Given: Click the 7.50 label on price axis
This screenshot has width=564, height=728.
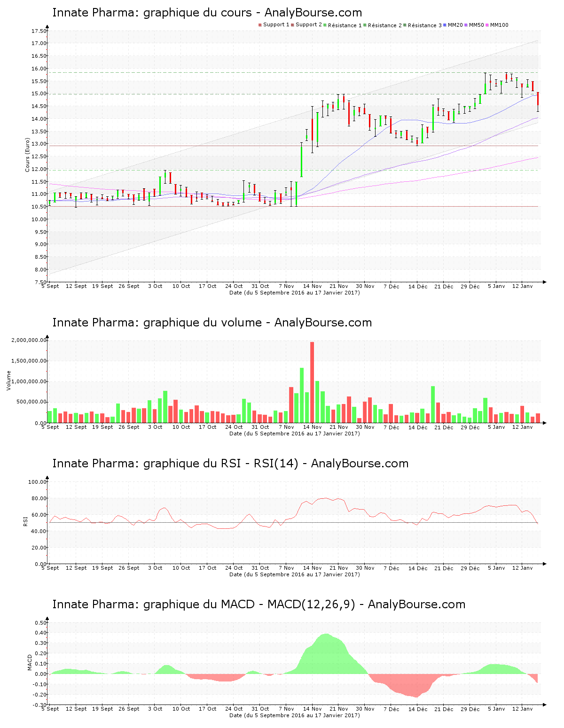Looking at the screenshot, I should click(40, 282).
